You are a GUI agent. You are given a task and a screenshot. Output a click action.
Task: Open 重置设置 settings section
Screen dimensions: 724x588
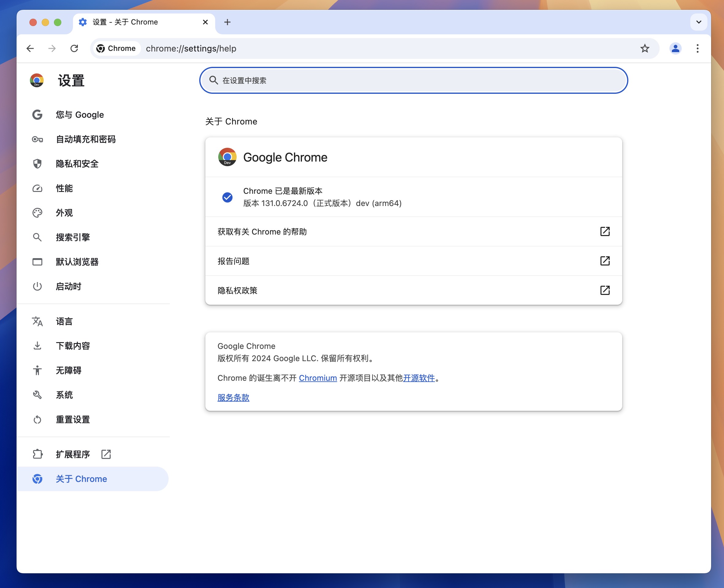tap(93, 420)
